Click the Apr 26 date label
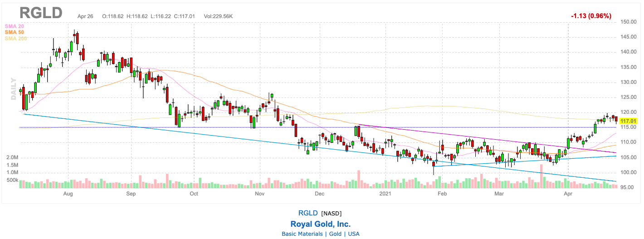Screen dimensions: 644x239 pos(85,16)
